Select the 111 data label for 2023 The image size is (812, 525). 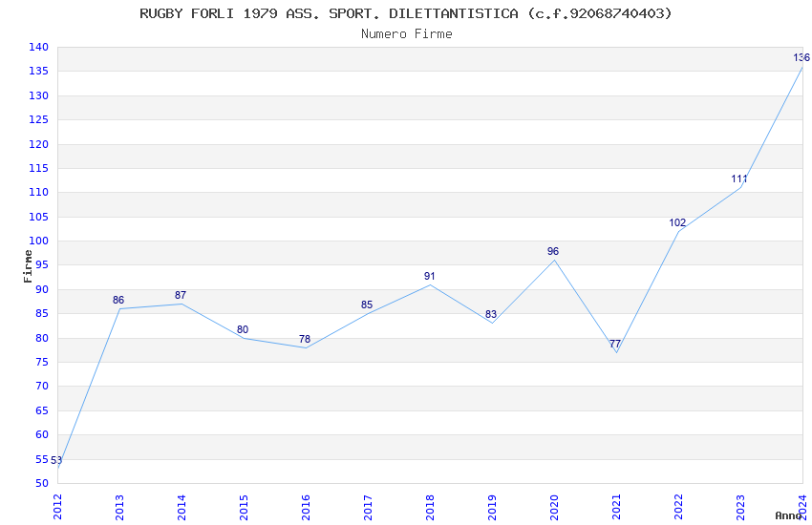[739, 178]
